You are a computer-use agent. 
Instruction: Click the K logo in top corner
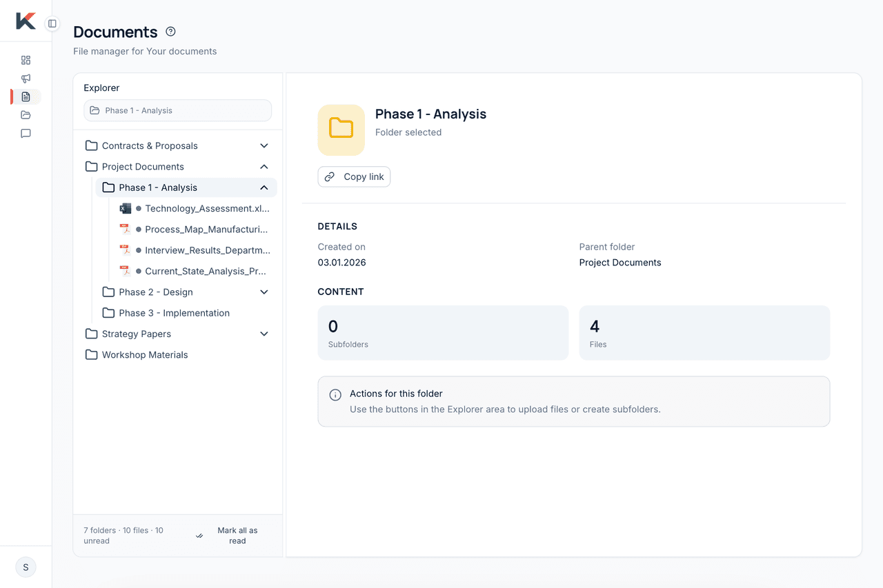[26, 21]
